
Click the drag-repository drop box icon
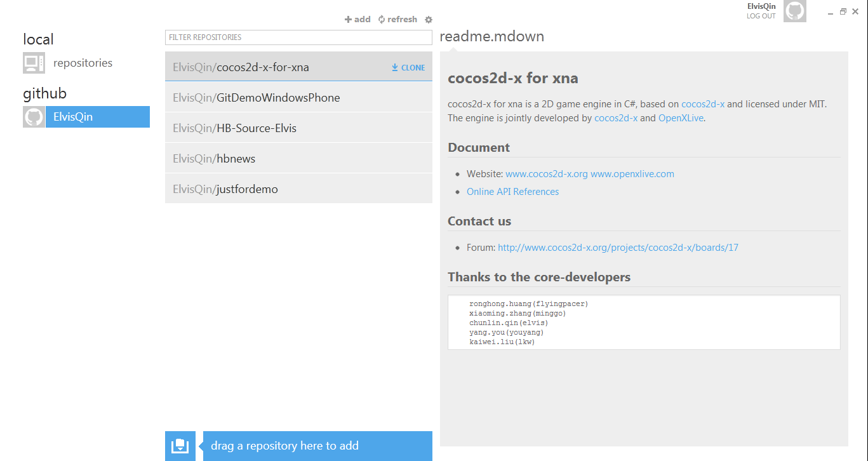[180, 446]
